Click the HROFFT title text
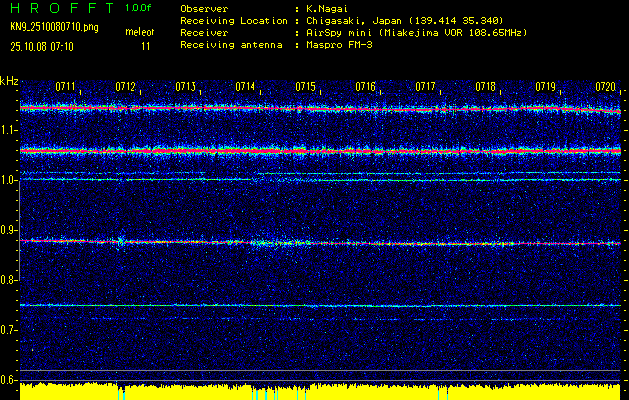The height and width of the screenshot is (400, 629). pos(61,7)
